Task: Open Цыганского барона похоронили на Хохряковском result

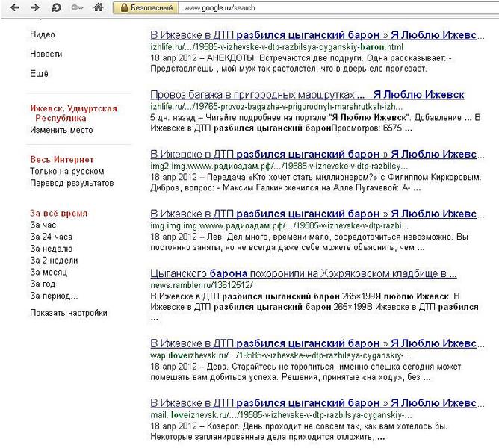Action: click(x=303, y=273)
